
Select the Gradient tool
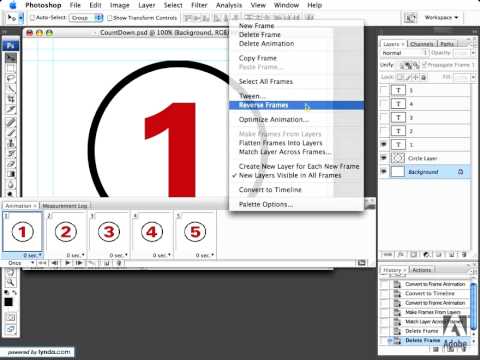click(11, 174)
